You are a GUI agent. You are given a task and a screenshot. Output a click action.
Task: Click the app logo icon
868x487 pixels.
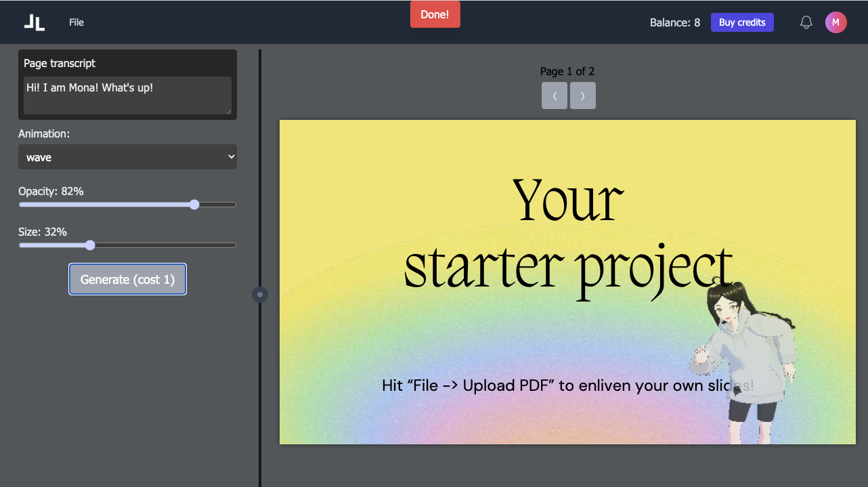click(35, 22)
